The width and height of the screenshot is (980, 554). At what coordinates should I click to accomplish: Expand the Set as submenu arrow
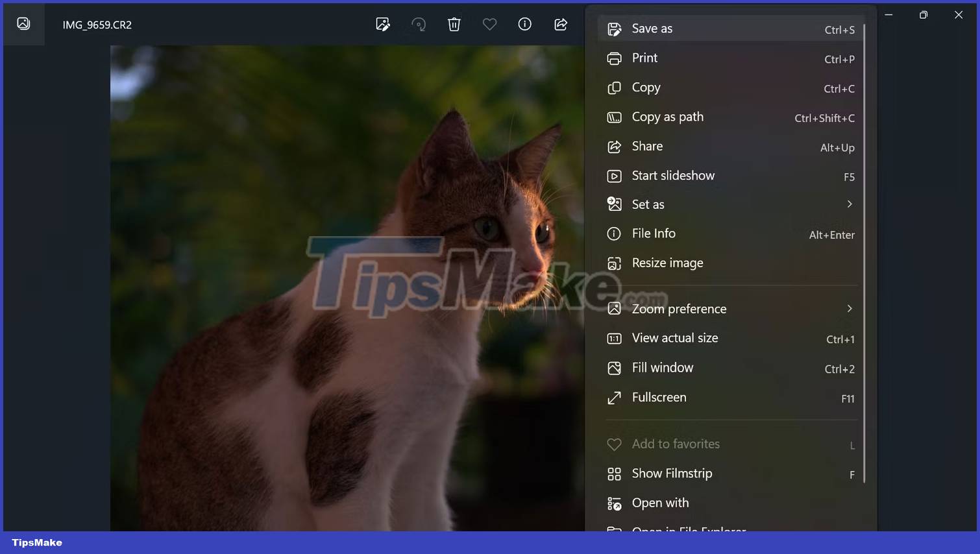(849, 204)
